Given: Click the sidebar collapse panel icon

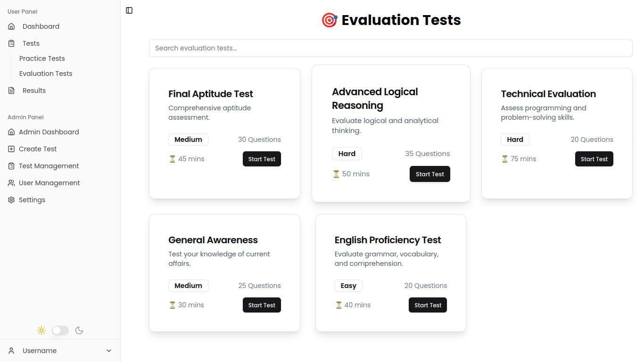Looking at the screenshot, I should coord(129,10).
